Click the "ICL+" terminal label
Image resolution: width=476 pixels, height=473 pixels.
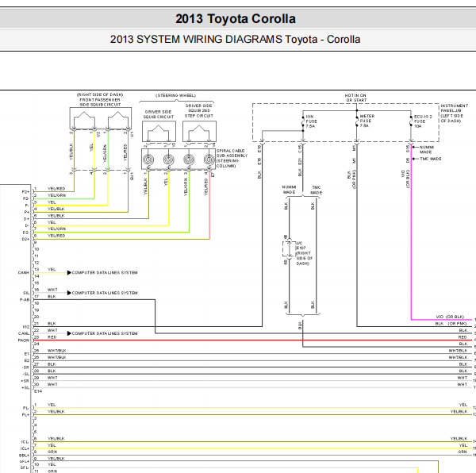tap(25, 448)
